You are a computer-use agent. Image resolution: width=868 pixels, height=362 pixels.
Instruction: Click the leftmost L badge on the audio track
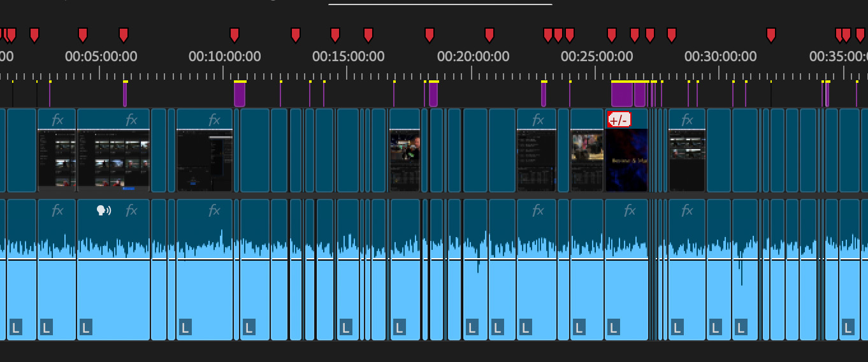[16, 328]
